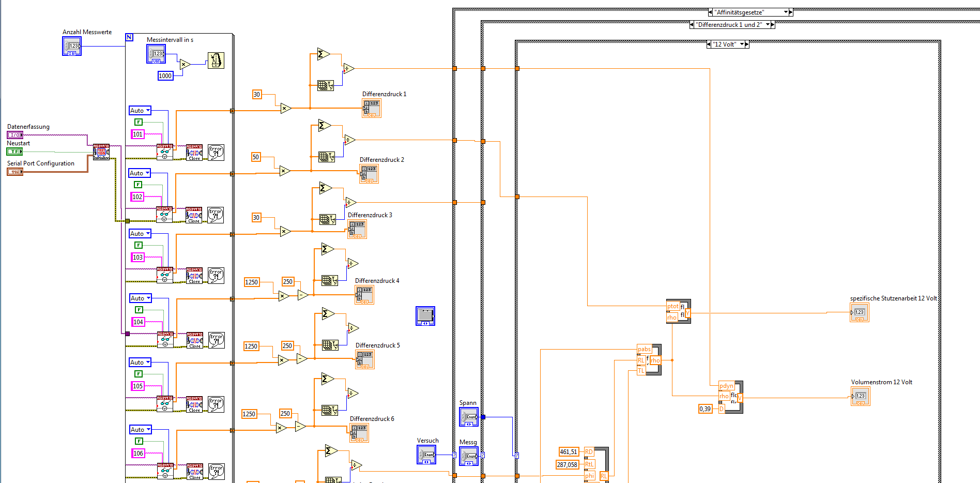Click the Close node in the 102 row
This screenshot has width=980, height=483.
pos(194,215)
